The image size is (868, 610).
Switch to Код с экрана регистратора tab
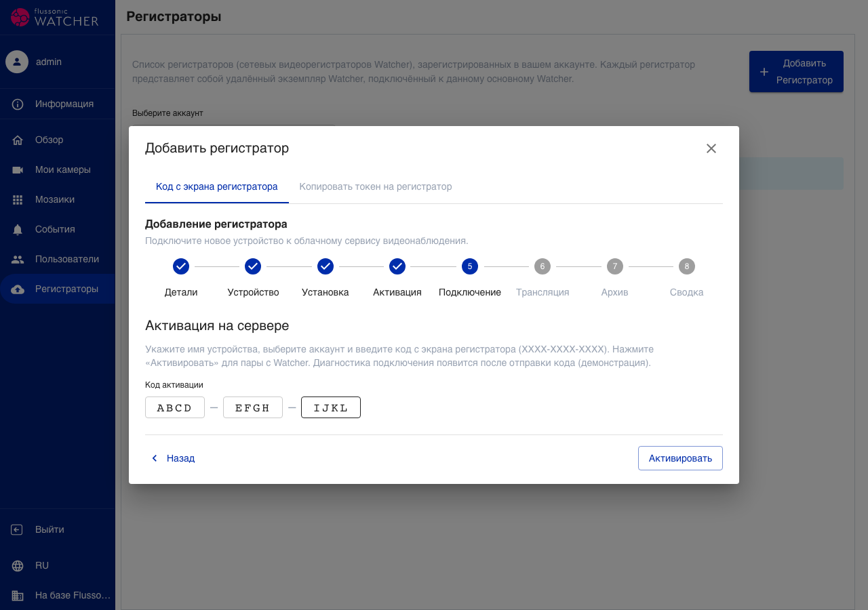tap(217, 186)
